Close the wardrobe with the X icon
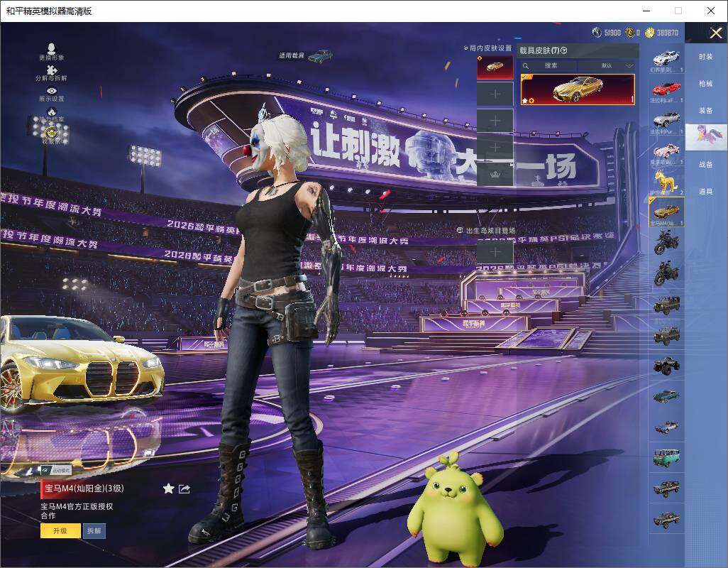This screenshot has height=568, width=728. pyautogui.click(x=715, y=33)
